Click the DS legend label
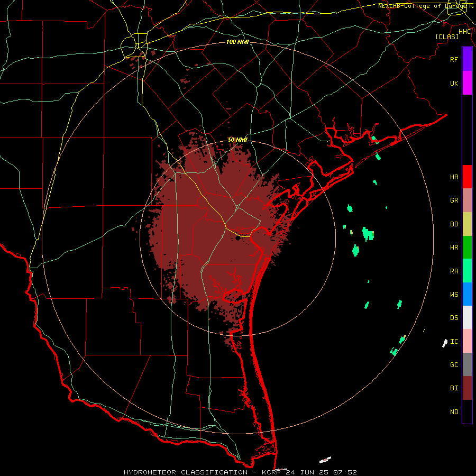476x476 pixels. 454,318
